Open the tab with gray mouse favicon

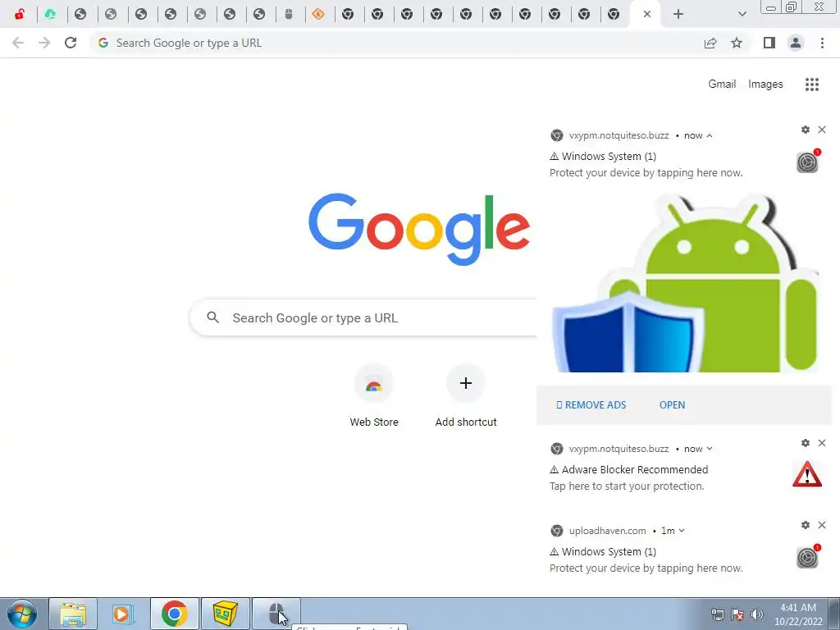[x=288, y=14]
